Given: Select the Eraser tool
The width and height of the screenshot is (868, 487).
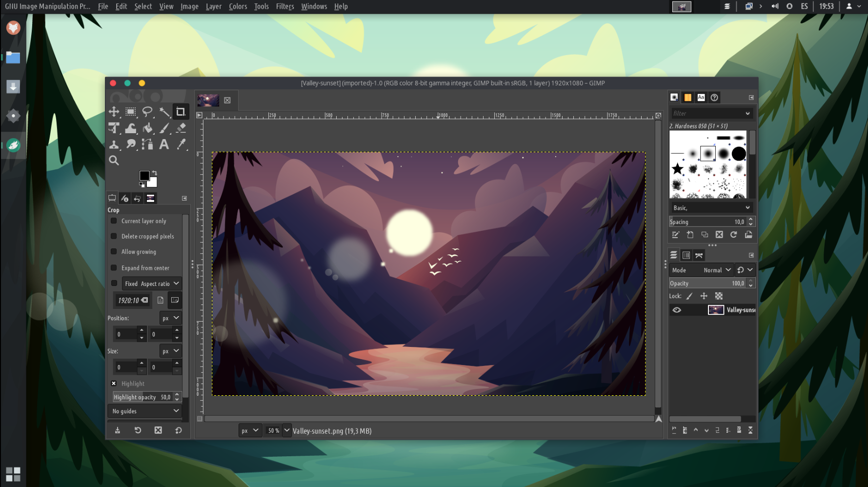Looking at the screenshot, I should [181, 128].
